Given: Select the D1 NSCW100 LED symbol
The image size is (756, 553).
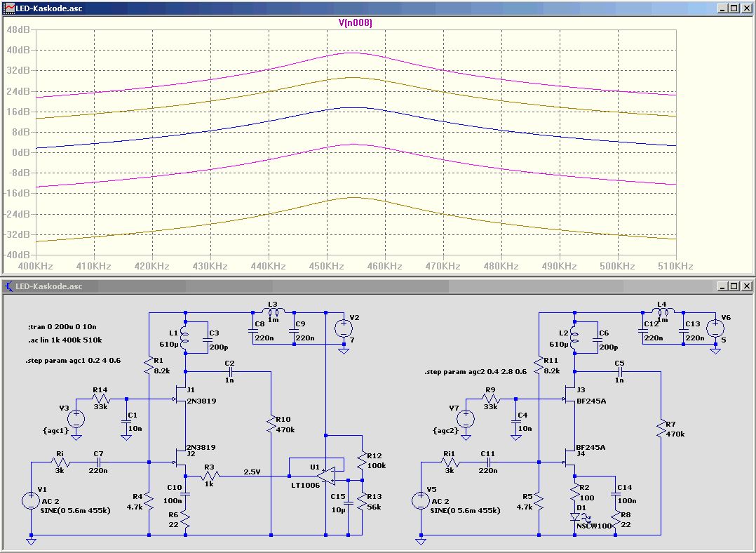Looking at the screenshot, I should (x=575, y=514).
